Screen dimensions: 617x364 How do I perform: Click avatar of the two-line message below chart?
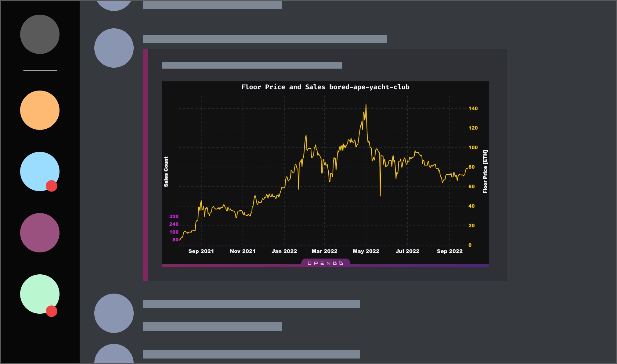(x=114, y=313)
